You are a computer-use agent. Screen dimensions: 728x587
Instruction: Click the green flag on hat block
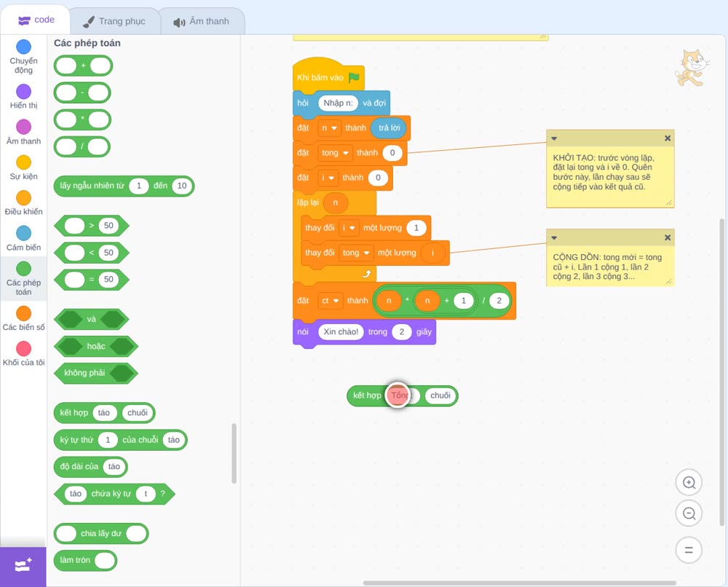[x=355, y=77]
